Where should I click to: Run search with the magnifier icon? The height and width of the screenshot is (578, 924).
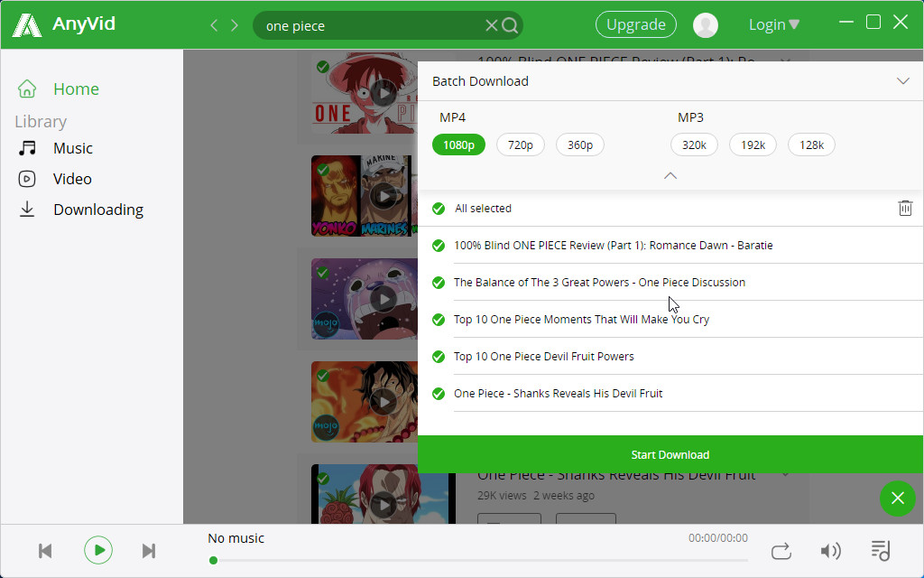(x=510, y=25)
